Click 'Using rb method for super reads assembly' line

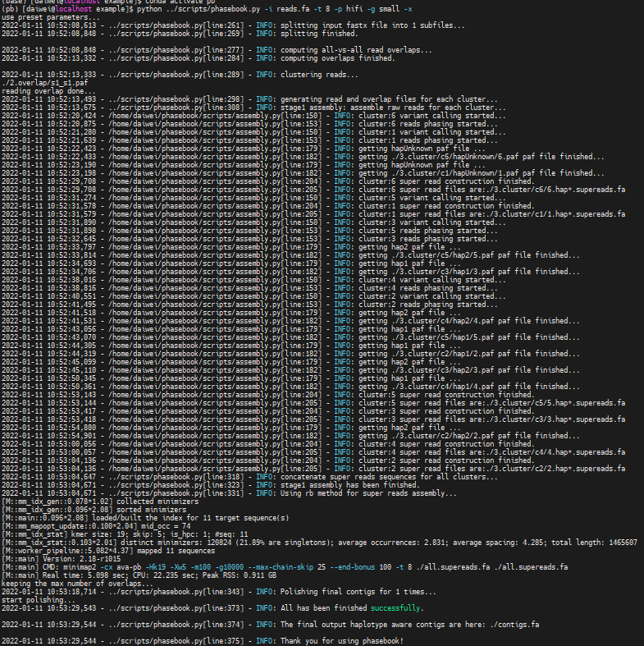[x=229, y=494]
